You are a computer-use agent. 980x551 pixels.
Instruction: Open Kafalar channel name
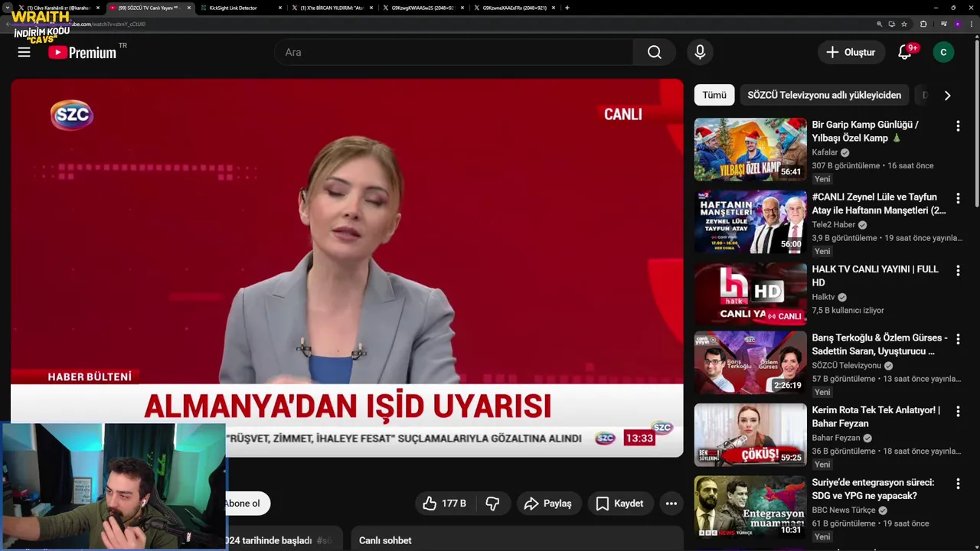(x=825, y=152)
